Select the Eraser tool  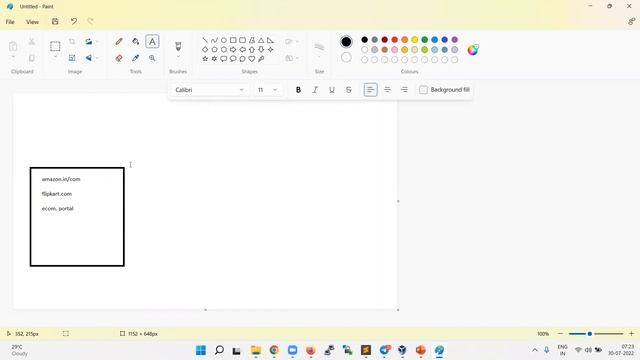tap(119, 58)
